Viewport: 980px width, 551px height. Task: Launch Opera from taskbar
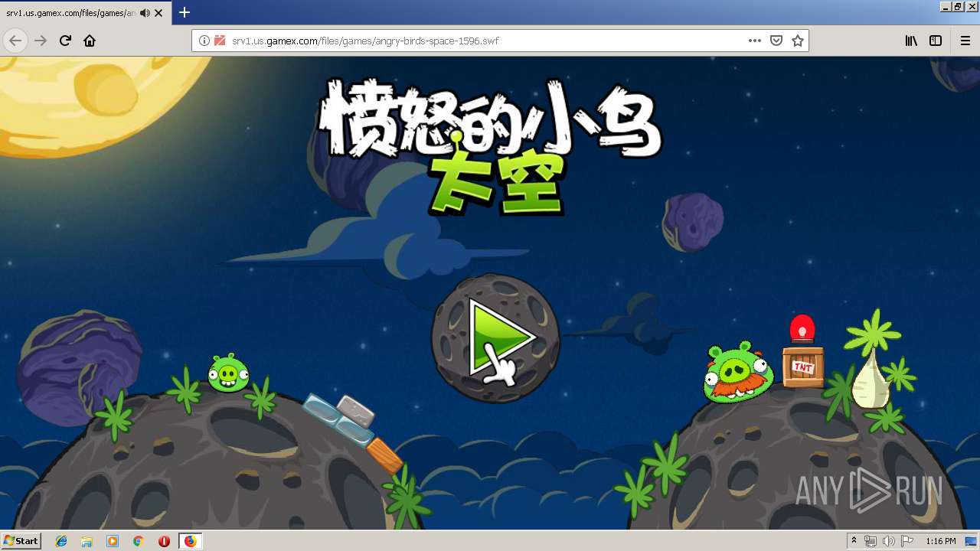pyautogui.click(x=164, y=541)
